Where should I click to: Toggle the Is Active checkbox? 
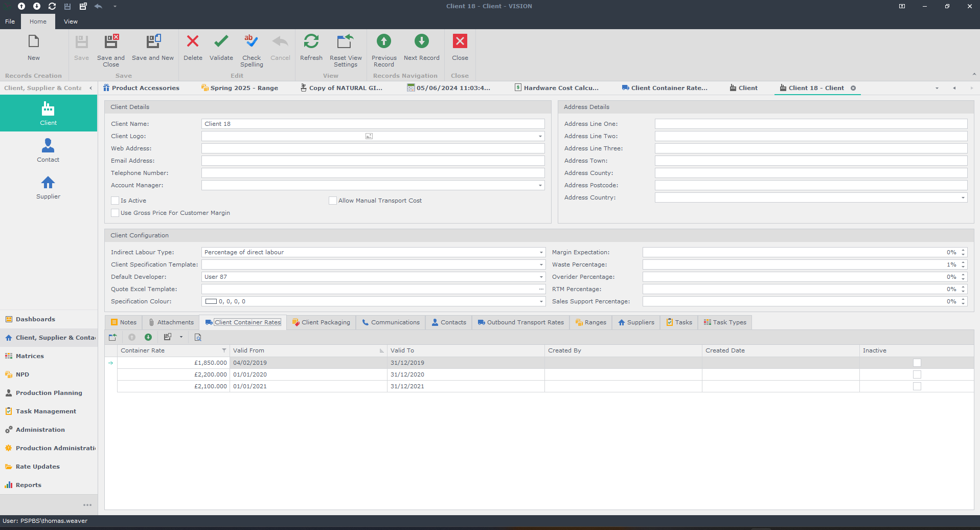point(115,201)
